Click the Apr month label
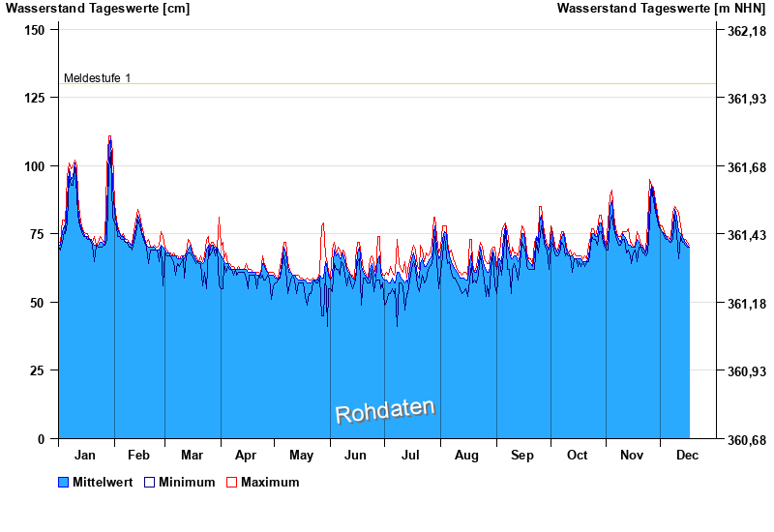The height and width of the screenshot is (532, 774). pyautogui.click(x=246, y=455)
